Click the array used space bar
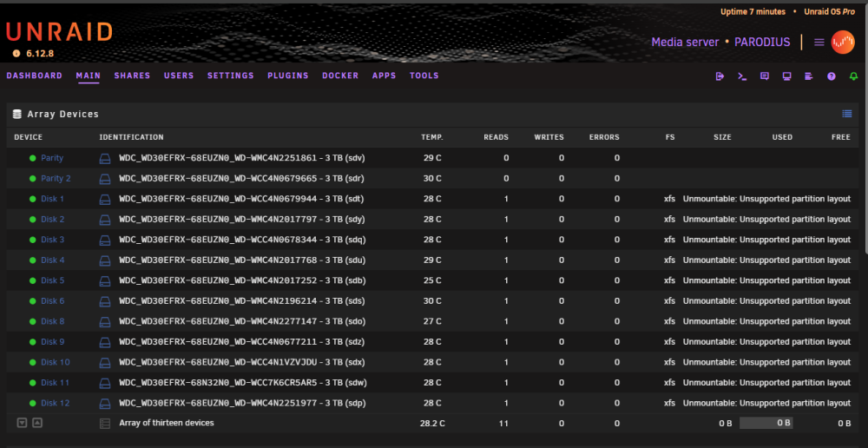Image resolution: width=868 pixels, height=448 pixels. [x=766, y=423]
